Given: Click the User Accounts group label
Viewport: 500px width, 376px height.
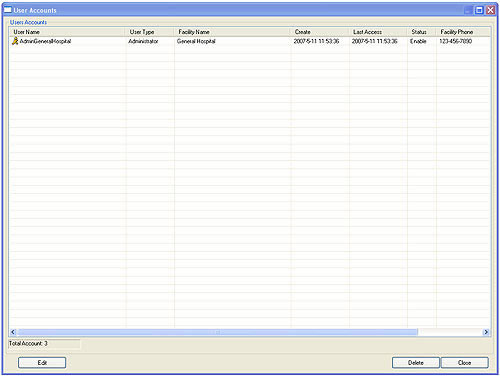Looking at the screenshot, I should click(28, 22).
